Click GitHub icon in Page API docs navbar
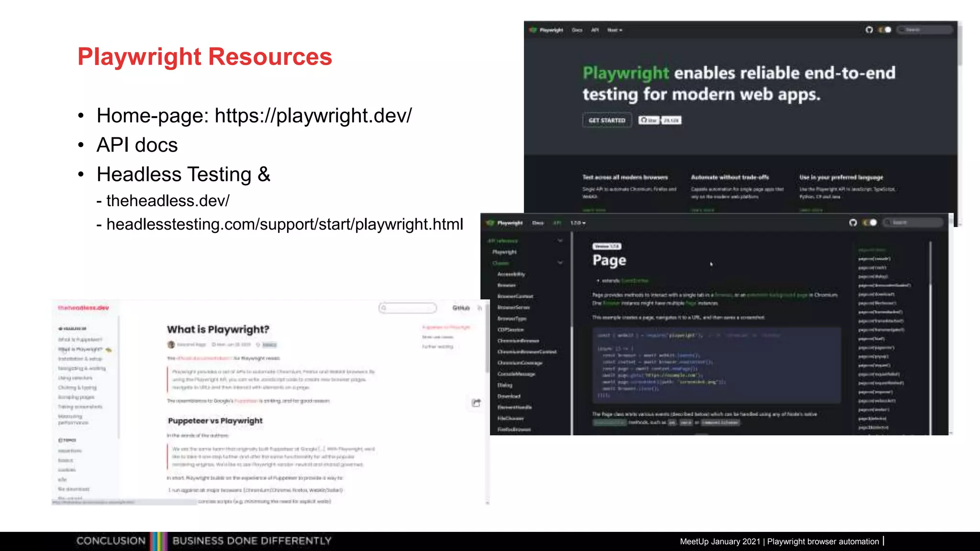 coord(853,222)
